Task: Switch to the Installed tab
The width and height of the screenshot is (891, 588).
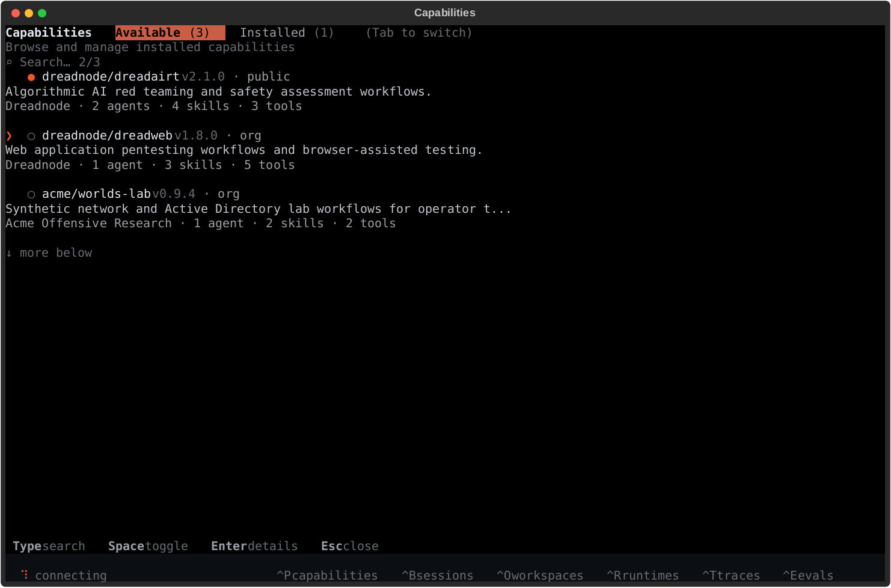Action: pos(287,32)
